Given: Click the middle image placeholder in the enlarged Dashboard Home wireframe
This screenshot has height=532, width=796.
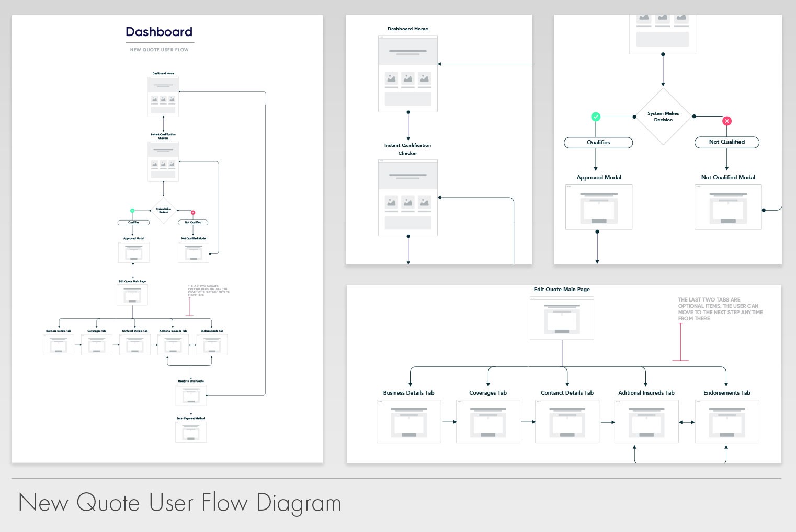Looking at the screenshot, I should coord(408,78).
